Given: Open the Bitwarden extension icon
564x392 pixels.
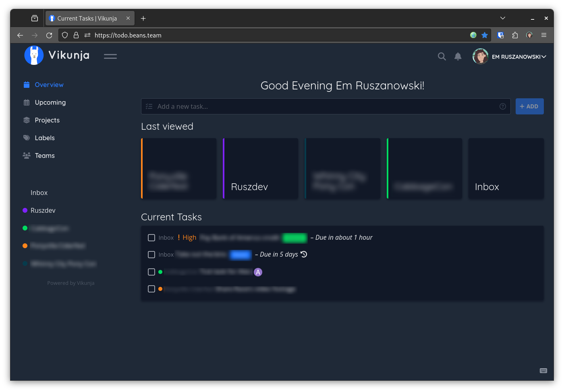Looking at the screenshot, I should point(501,35).
